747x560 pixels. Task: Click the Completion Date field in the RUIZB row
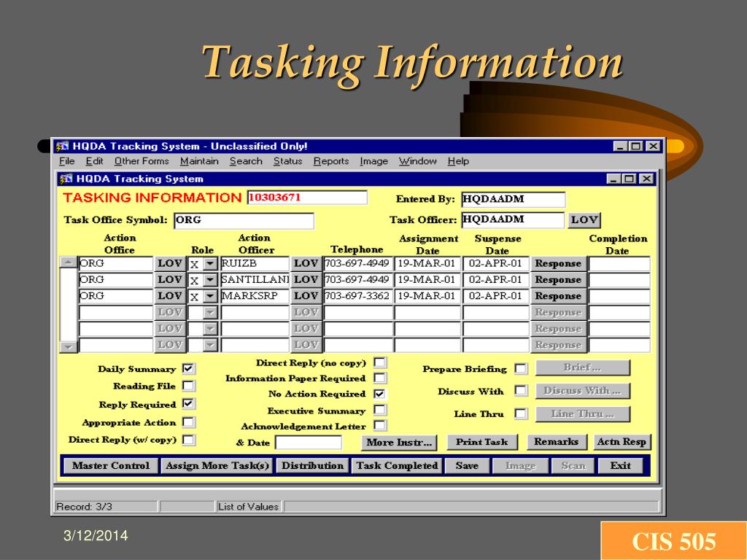[619, 264]
